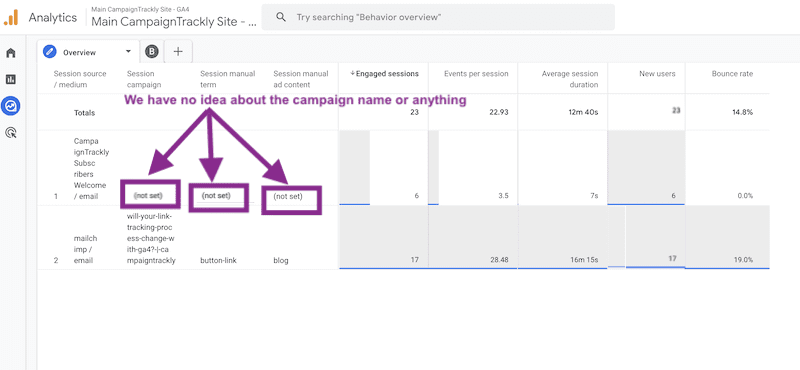Open the Advertising icon in sidebar
Image resolution: width=800 pixels, height=370 pixels.
pyautogui.click(x=11, y=133)
